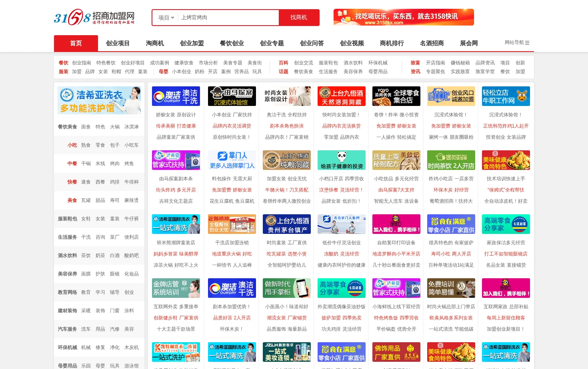Open the 母婴用品 link in 话题 row
The height and width of the screenshot is (369, 588).
point(378,72)
